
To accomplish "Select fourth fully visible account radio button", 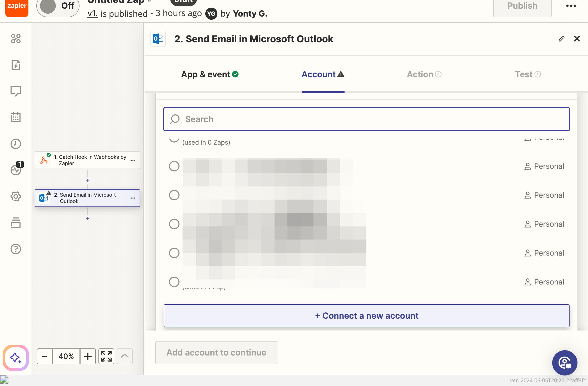I will pos(174,253).
